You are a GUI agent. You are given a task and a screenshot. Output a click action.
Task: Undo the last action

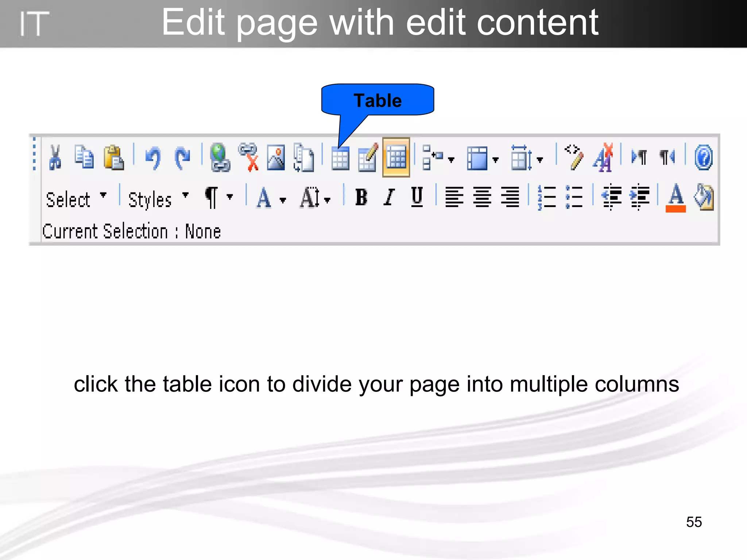[153, 158]
